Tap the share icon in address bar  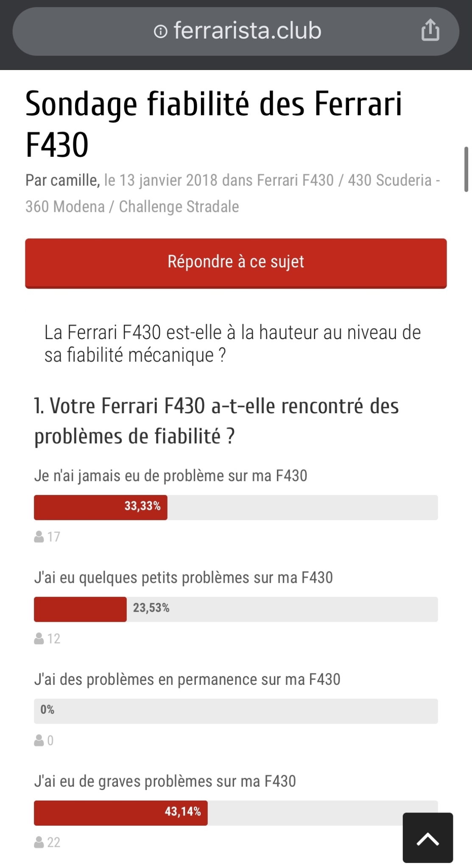tap(430, 30)
